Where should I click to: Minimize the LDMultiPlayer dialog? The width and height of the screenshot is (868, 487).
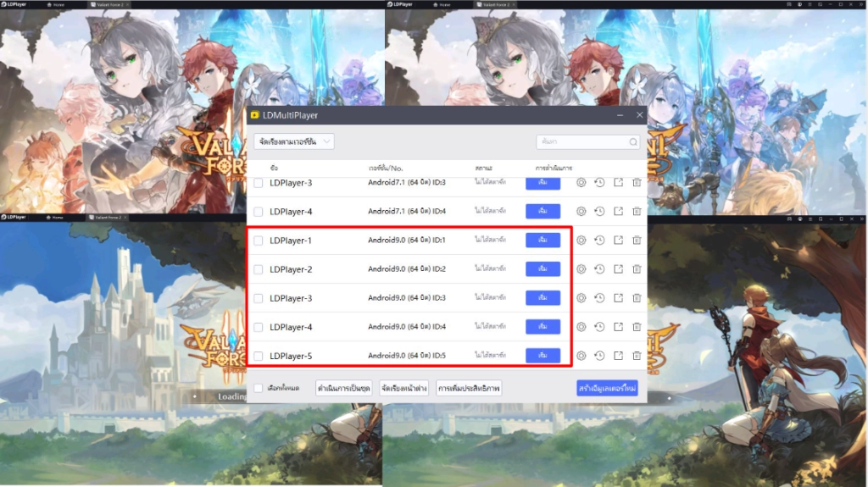620,115
